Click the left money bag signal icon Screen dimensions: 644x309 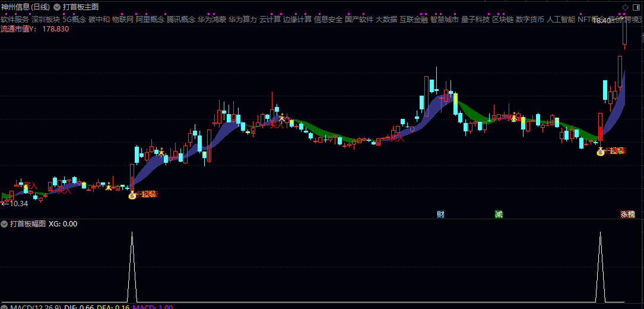click(x=132, y=195)
